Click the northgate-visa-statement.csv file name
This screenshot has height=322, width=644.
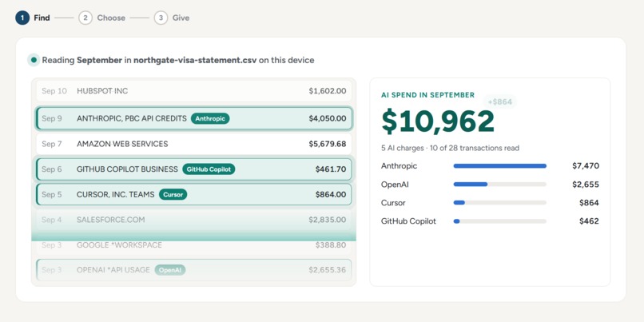[195, 60]
